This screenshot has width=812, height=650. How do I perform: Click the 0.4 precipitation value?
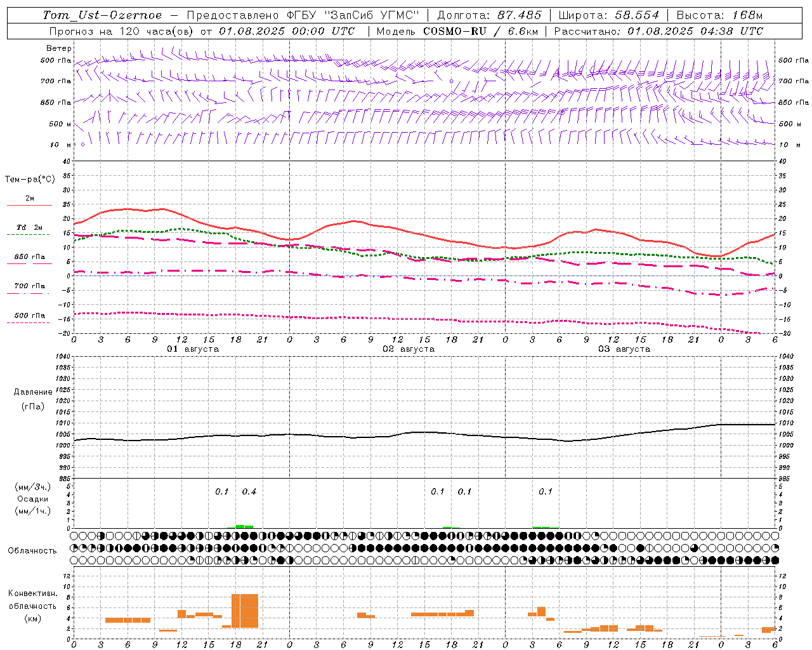tap(249, 492)
